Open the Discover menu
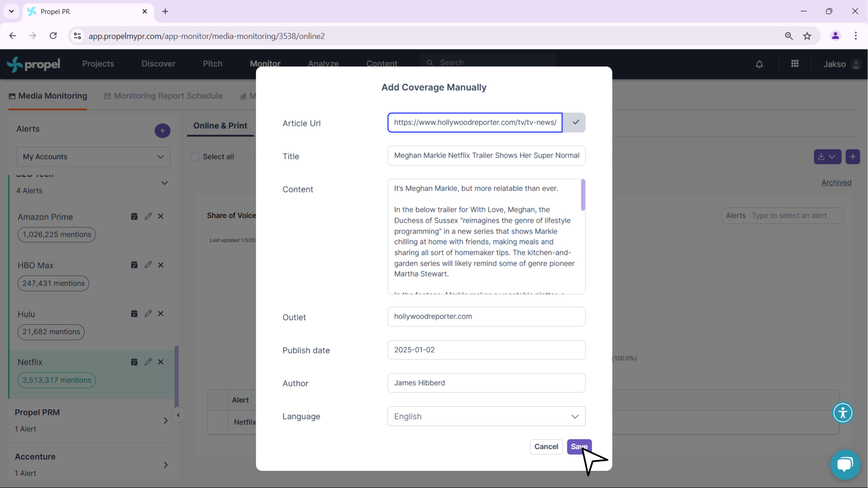 tap(158, 64)
